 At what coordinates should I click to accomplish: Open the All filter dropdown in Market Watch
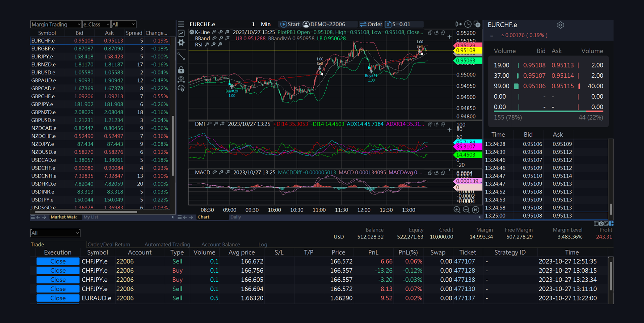click(124, 24)
